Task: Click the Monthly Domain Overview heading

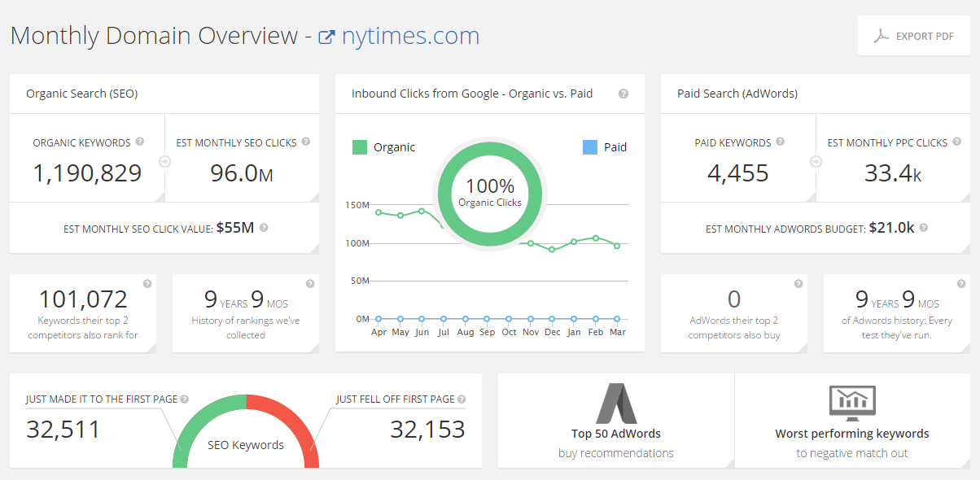Action: click(x=154, y=36)
